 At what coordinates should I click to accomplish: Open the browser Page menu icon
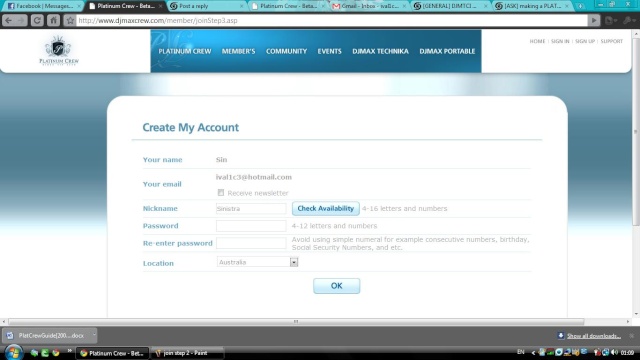[611, 20]
